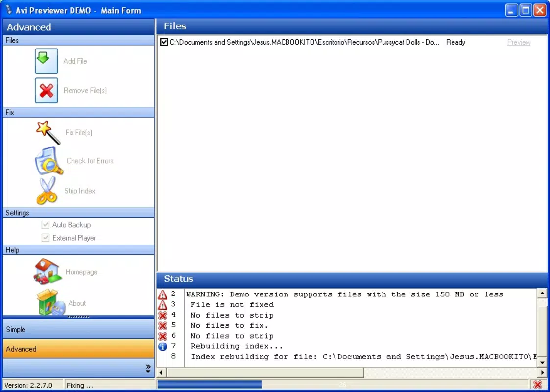This screenshot has width=550, height=392.
Task: Click the 'Index rebuilding for file' message
Action: (363, 357)
